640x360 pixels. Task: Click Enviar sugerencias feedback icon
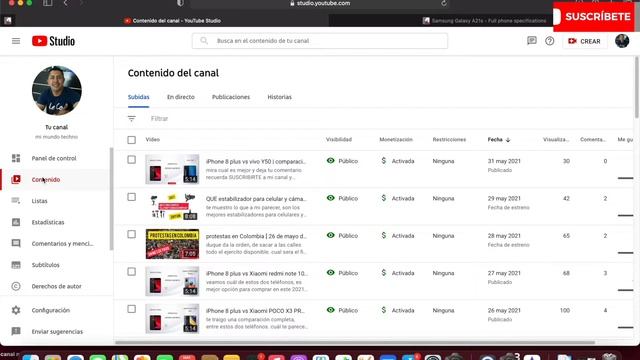(x=16, y=331)
